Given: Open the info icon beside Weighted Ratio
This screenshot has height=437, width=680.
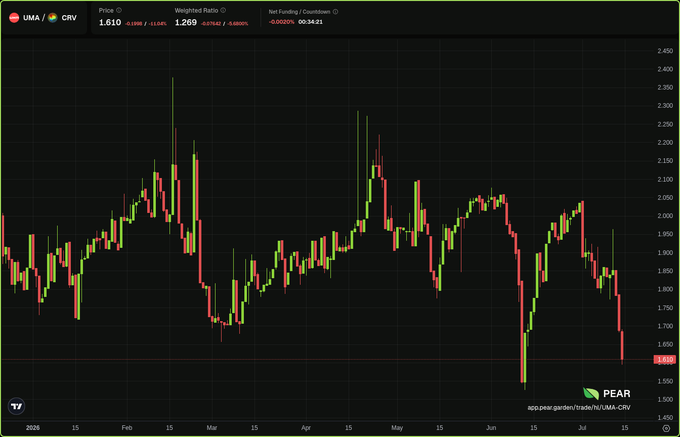Looking at the screenshot, I should click(x=224, y=10).
